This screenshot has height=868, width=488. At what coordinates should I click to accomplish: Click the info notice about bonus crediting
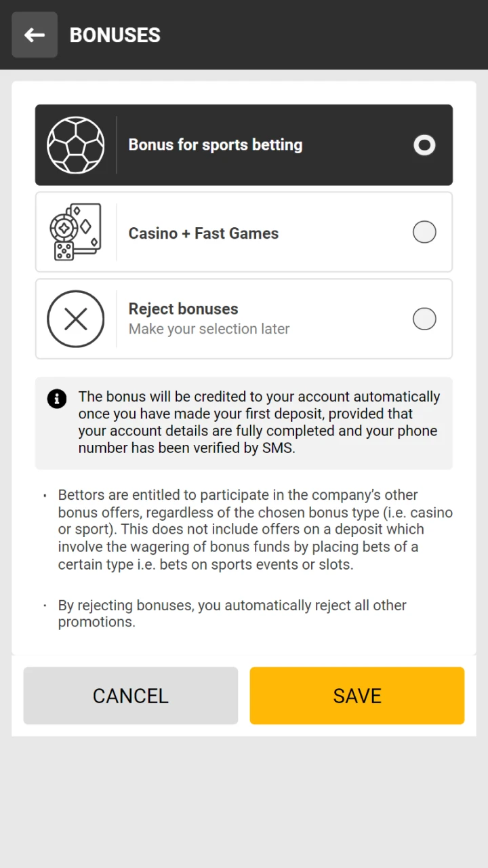coord(244,422)
